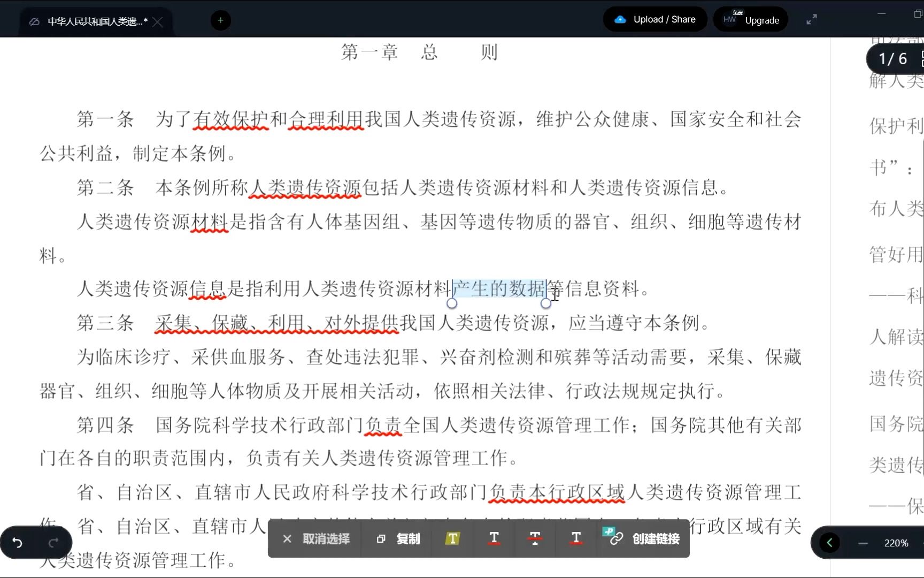Click underlined word 负责 in 第四条
This screenshot has height=578, width=924.
point(383,425)
